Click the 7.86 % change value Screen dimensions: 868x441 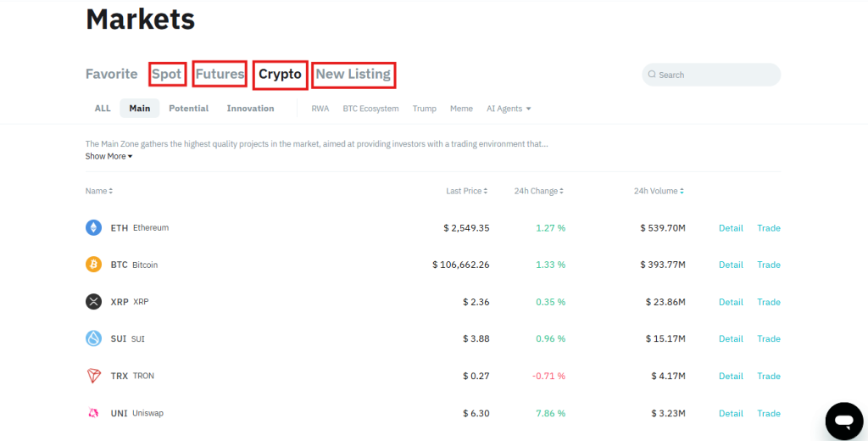coord(551,413)
